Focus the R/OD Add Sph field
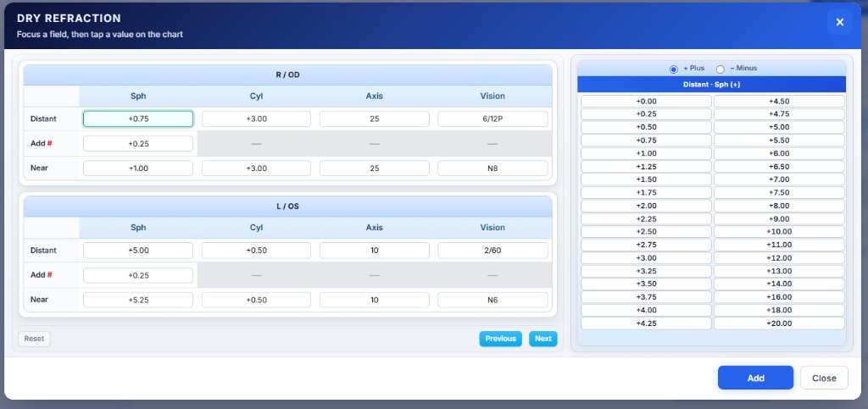 (138, 144)
